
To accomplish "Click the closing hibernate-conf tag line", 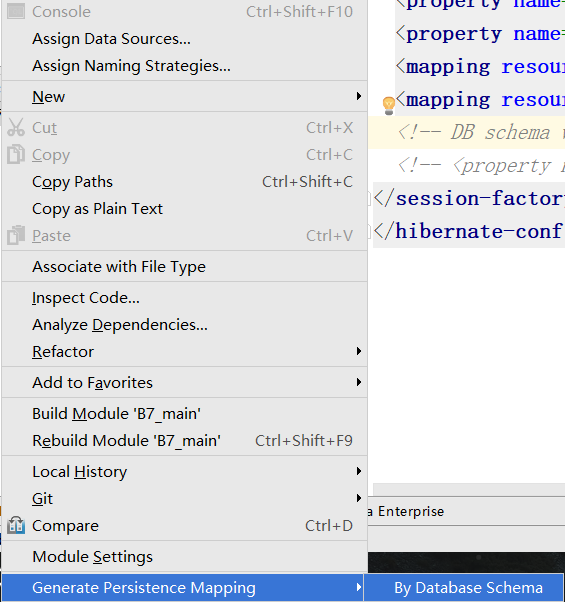I will click(x=469, y=231).
